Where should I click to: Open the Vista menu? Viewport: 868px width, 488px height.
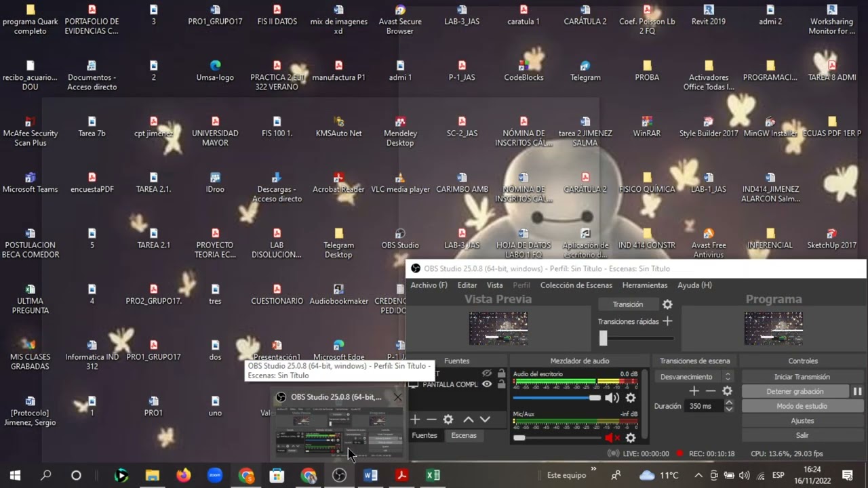[495, 285]
